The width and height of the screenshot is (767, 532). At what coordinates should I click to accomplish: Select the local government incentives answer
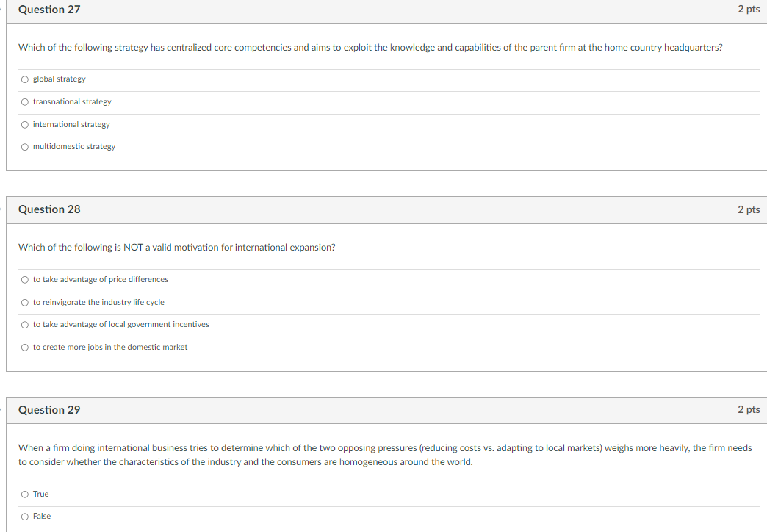tap(24, 324)
